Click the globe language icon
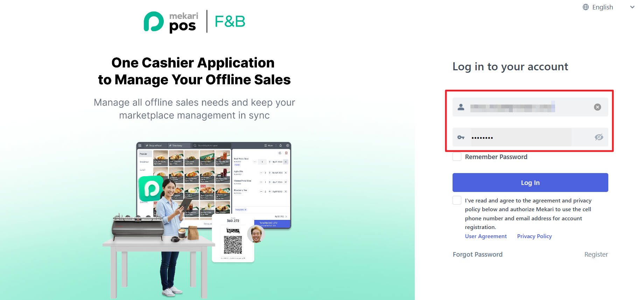This screenshot has height=300, width=644. tap(586, 7)
